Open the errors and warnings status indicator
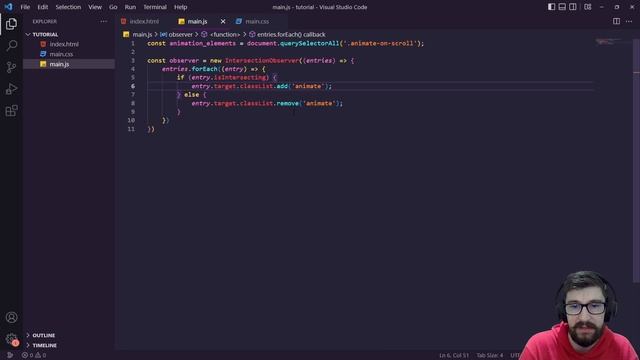The height and width of the screenshot is (360, 640). click(34, 355)
